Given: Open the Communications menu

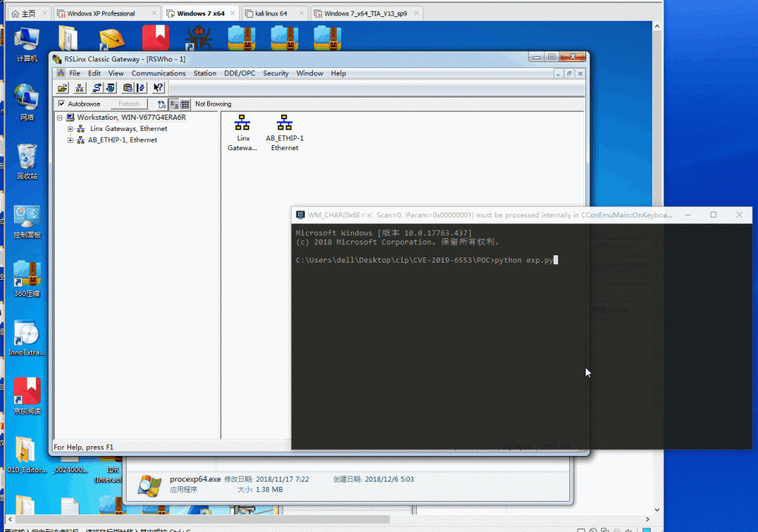Looking at the screenshot, I should [158, 73].
